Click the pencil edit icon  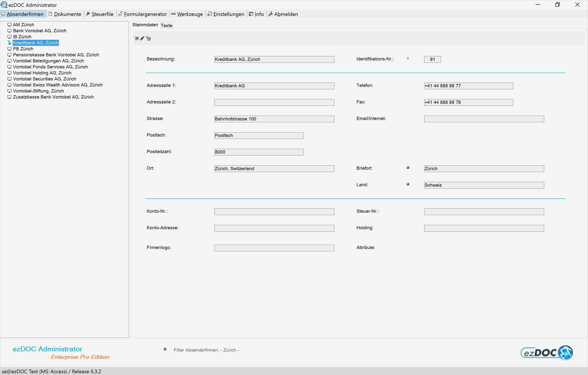[x=142, y=38]
